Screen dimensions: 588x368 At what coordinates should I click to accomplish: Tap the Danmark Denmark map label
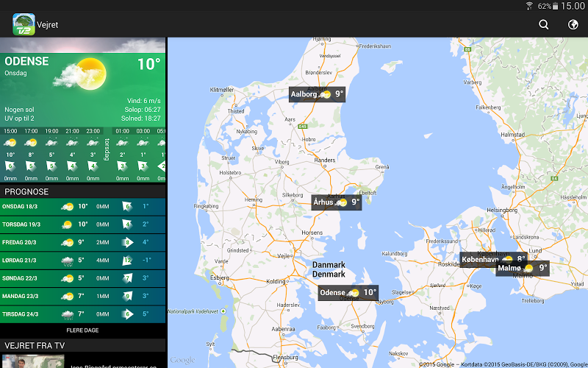point(329,269)
